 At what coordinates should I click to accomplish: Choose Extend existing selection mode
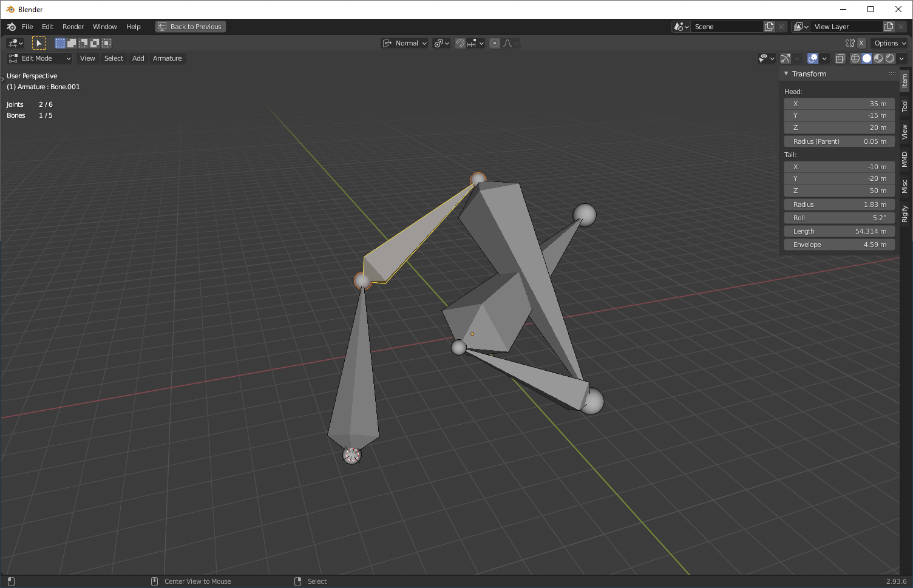point(72,43)
